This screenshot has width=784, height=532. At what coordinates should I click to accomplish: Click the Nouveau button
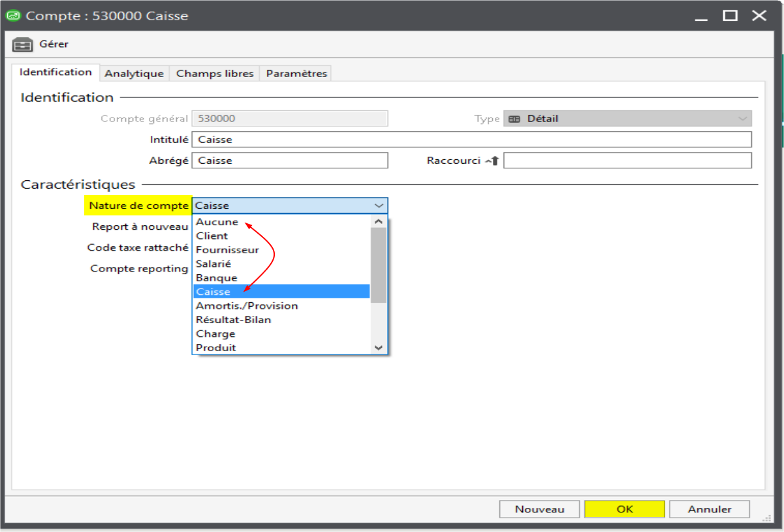539,509
